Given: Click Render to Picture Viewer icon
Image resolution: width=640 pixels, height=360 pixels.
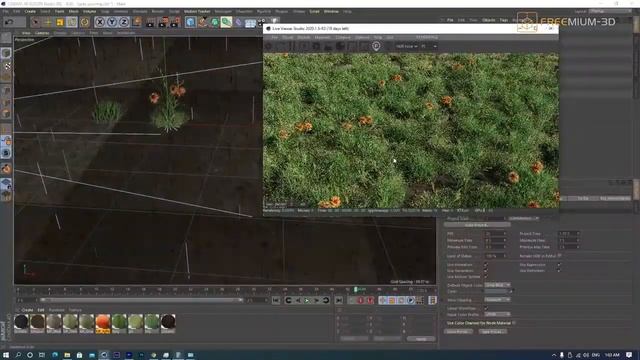Looking at the screenshot, I should click(x=162, y=22).
